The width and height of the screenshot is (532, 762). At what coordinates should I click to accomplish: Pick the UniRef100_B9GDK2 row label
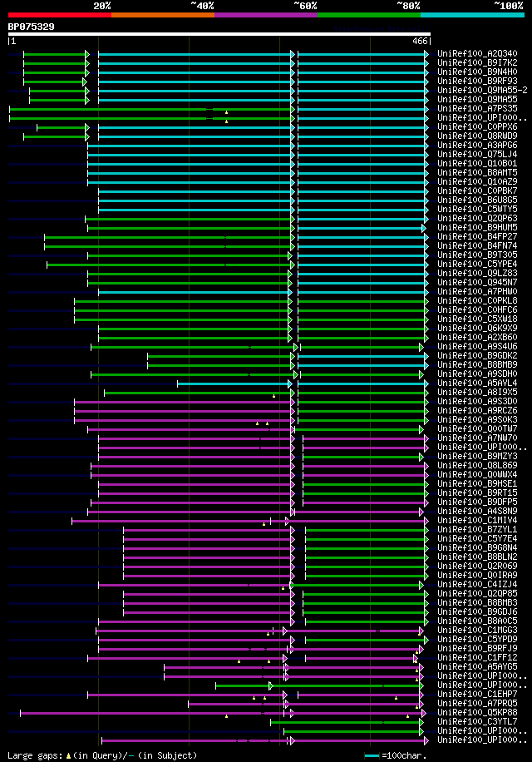(x=477, y=356)
